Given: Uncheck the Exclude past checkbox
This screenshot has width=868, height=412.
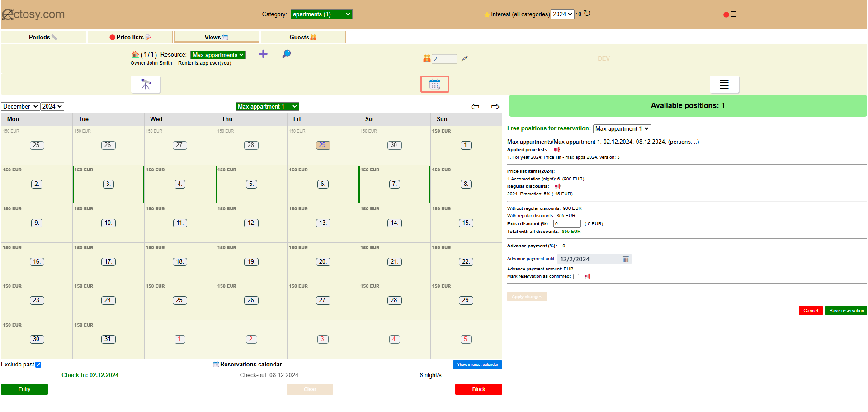Looking at the screenshot, I should click(38, 365).
